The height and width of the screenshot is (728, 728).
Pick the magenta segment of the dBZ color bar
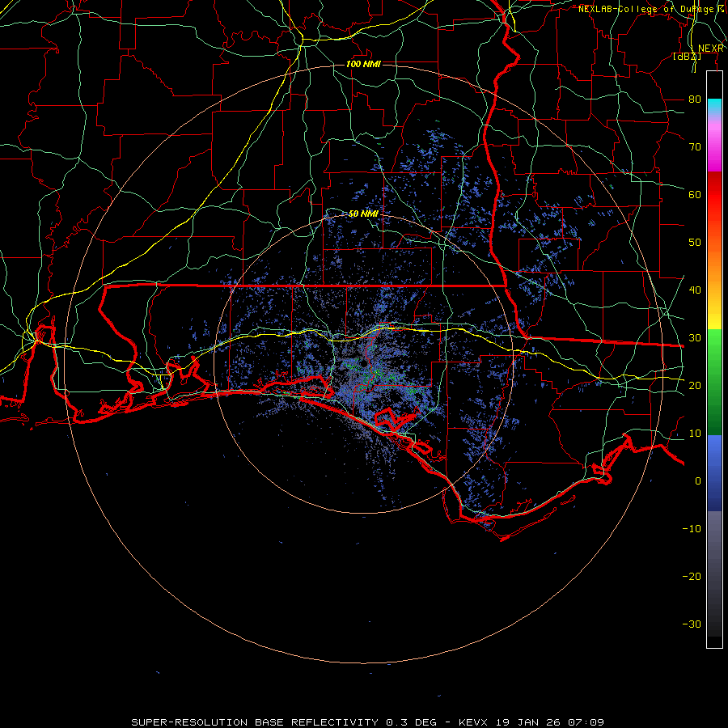coord(714,149)
